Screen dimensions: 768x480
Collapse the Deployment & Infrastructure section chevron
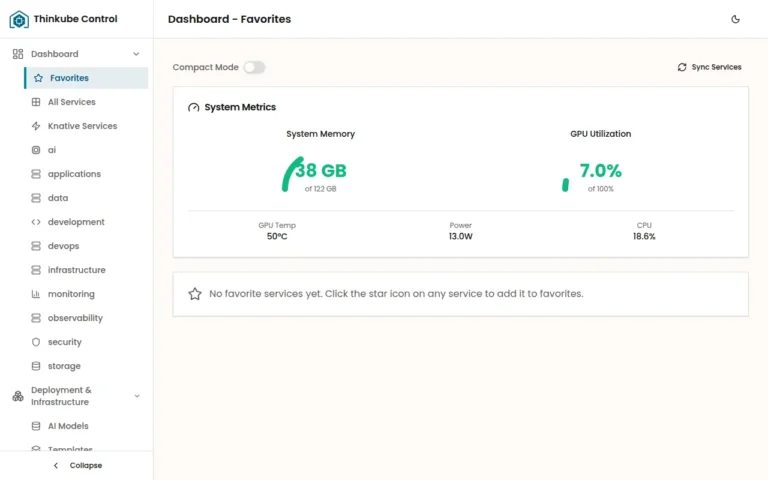tap(137, 396)
